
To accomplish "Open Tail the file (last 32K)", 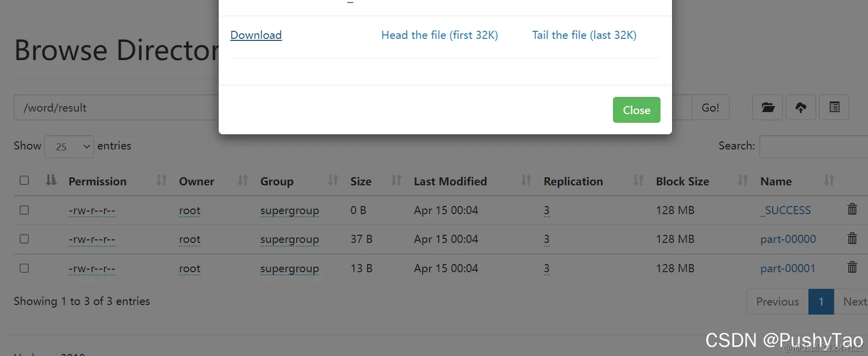I will [x=584, y=35].
